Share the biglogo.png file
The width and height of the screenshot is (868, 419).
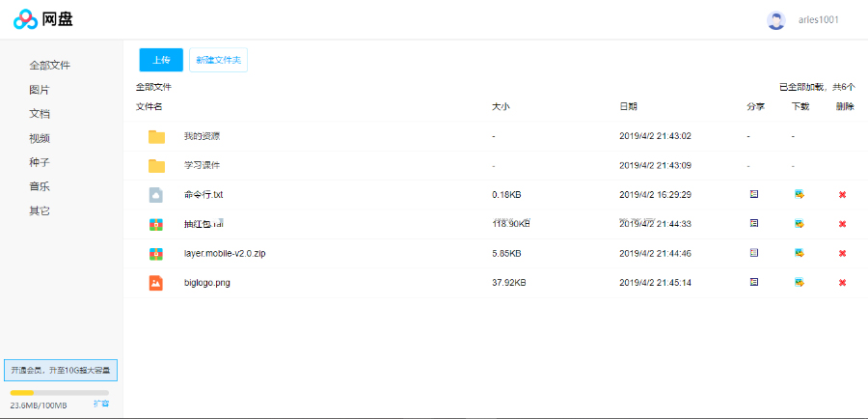click(x=754, y=282)
